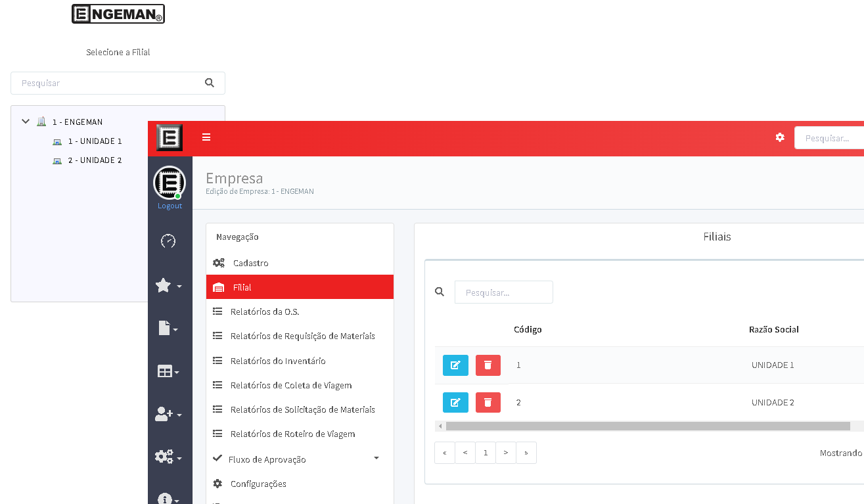Viewport: 864px width, 504px height.
Task: Open the dashboard speedometer icon in sidebar
Action: tap(168, 241)
